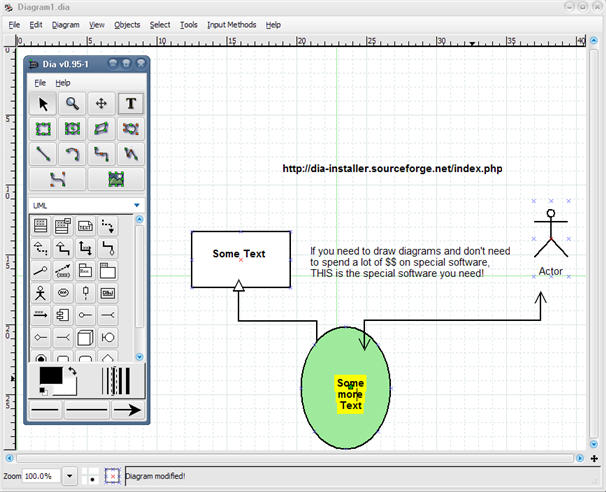Pick the UML Use case oval

coord(63,293)
